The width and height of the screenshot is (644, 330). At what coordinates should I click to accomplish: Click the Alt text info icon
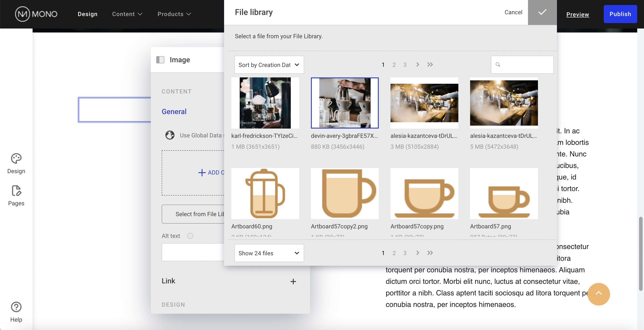[190, 236]
